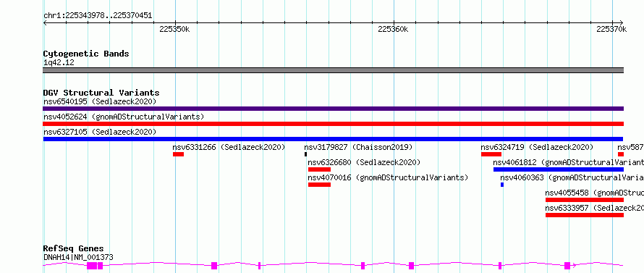This screenshot has width=644, height=273.
Task: Open the nsv4060363 gnomAD variant label
Action: pos(572,177)
